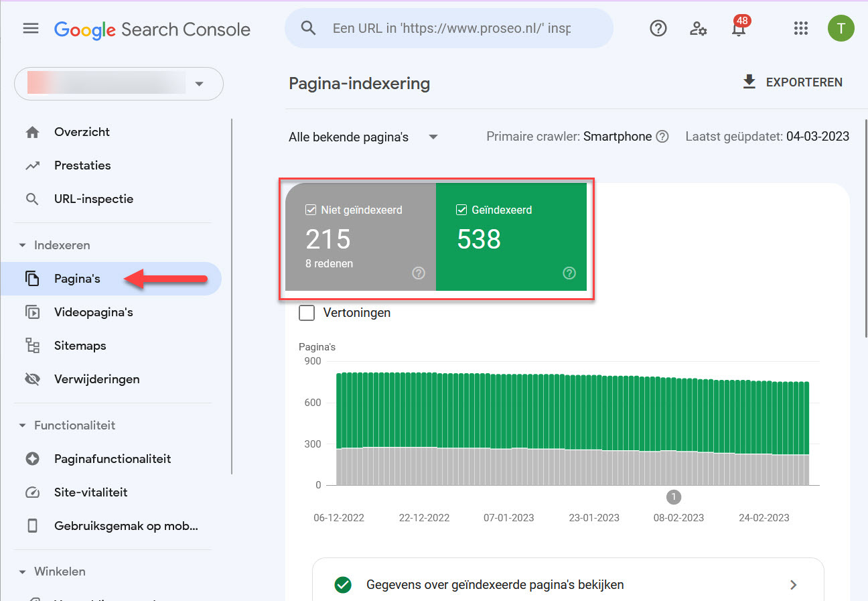Viewport: 868px width, 601px height.
Task: Open Paginafunctionaliteit report
Action: click(113, 459)
